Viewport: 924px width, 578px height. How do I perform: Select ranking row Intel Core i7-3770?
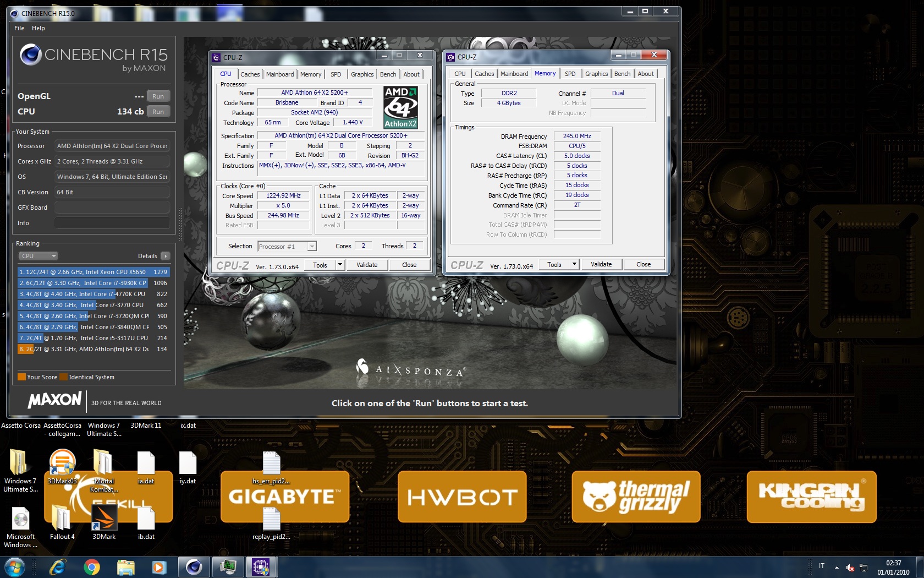click(94, 305)
